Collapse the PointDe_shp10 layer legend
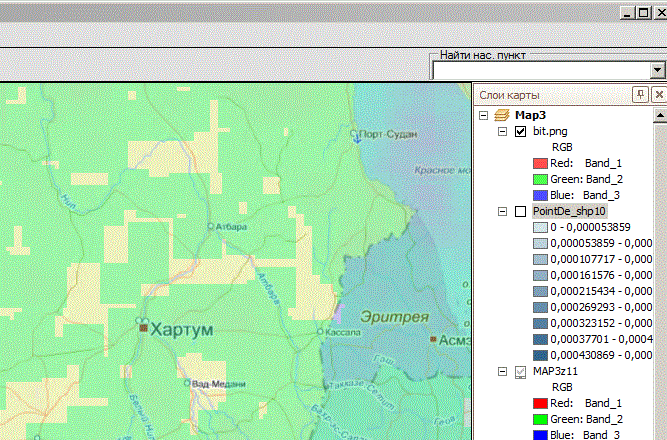The image size is (667, 440). pyautogui.click(x=502, y=211)
